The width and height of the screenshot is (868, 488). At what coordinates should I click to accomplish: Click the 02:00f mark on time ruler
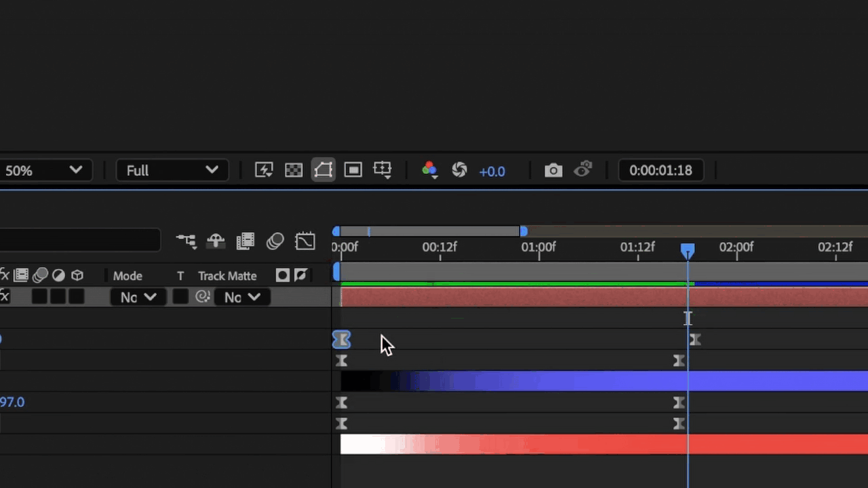click(736, 247)
